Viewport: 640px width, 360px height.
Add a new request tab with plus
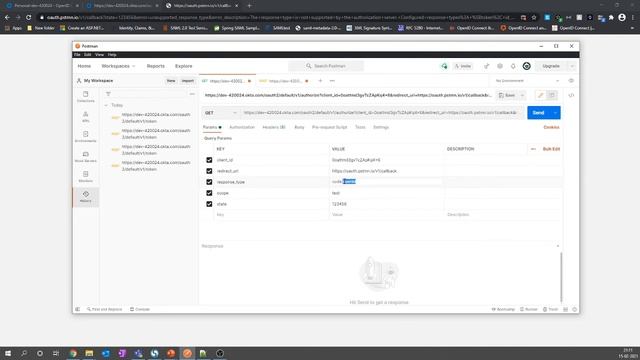coord(320,81)
